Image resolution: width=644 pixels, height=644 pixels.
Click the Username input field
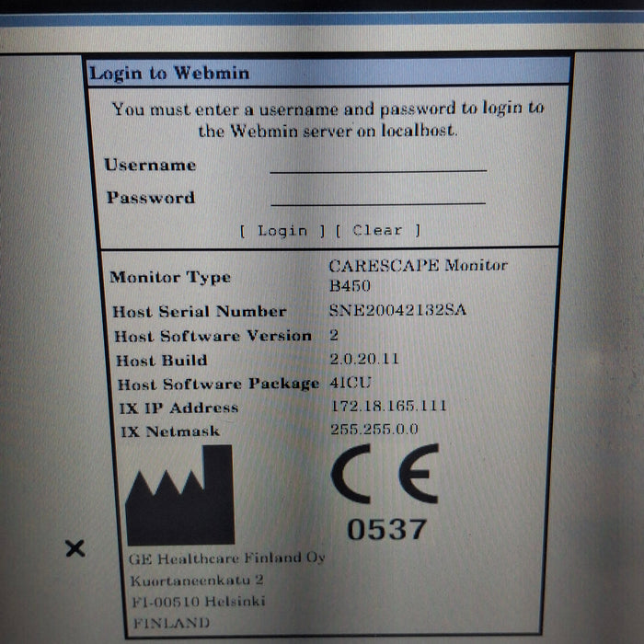click(x=378, y=165)
